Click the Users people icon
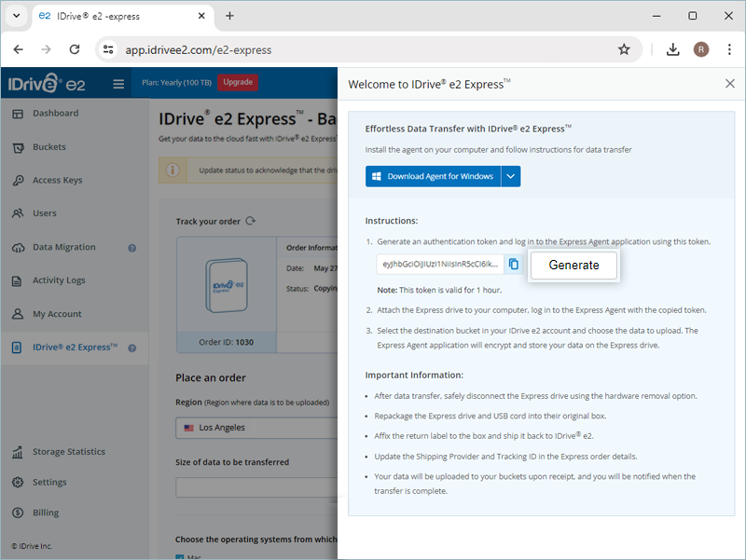This screenshot has height=560, width=746. coord(18,213)
